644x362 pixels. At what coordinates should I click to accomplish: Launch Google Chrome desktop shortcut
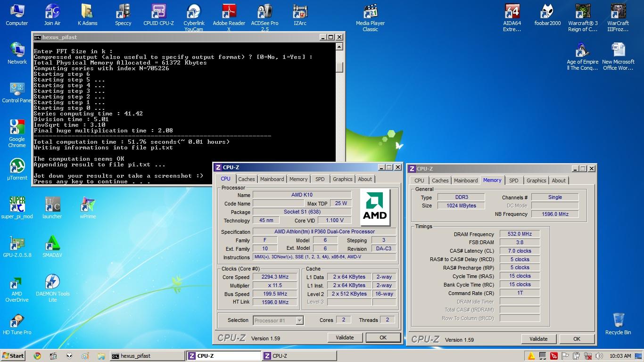[x=17, y=133]
